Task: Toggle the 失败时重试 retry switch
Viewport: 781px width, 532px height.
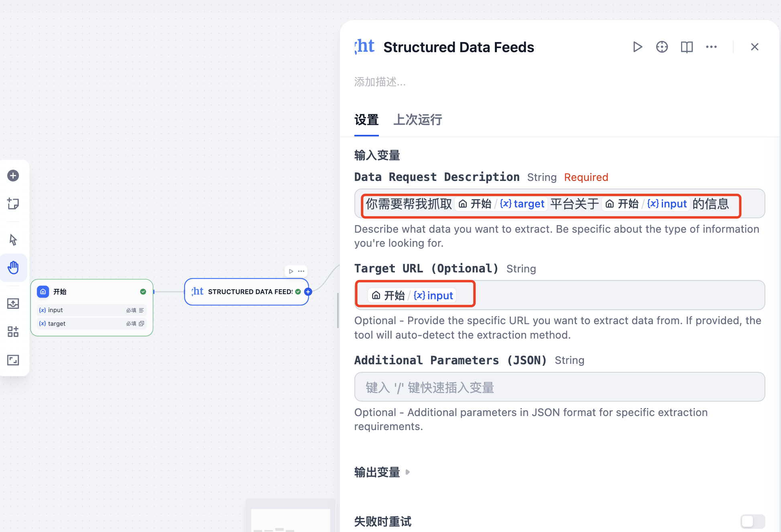Action: coord(753,521)
